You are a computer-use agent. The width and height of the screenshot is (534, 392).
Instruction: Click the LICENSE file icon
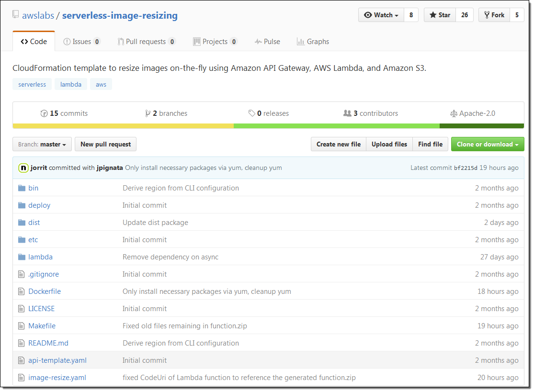[22, 309]
